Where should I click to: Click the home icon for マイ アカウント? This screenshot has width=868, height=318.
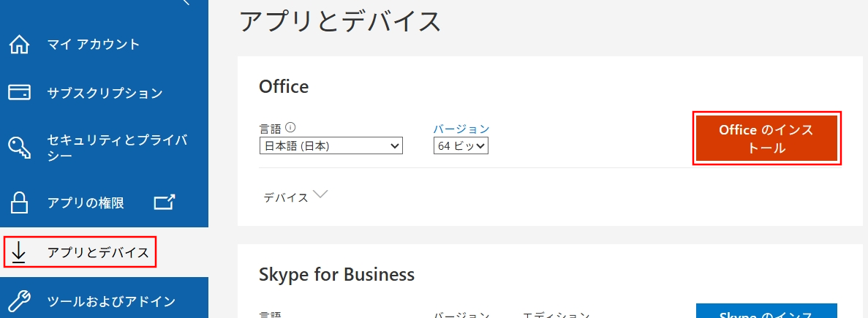pos(19,45)
